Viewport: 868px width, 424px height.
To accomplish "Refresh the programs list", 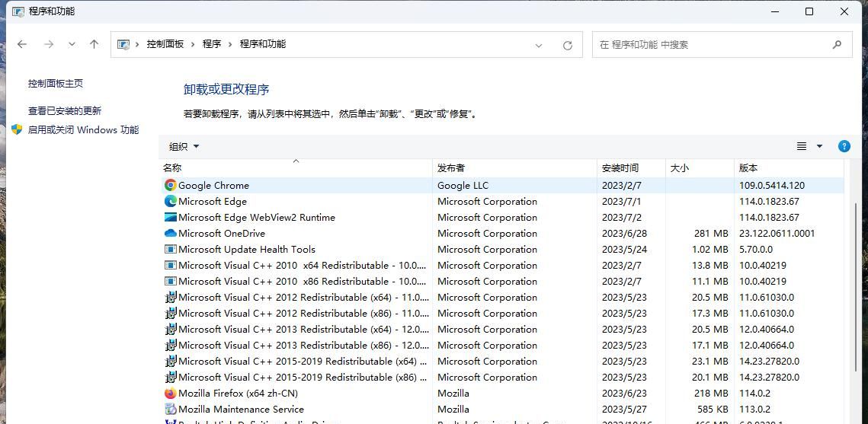I will 568,46.
